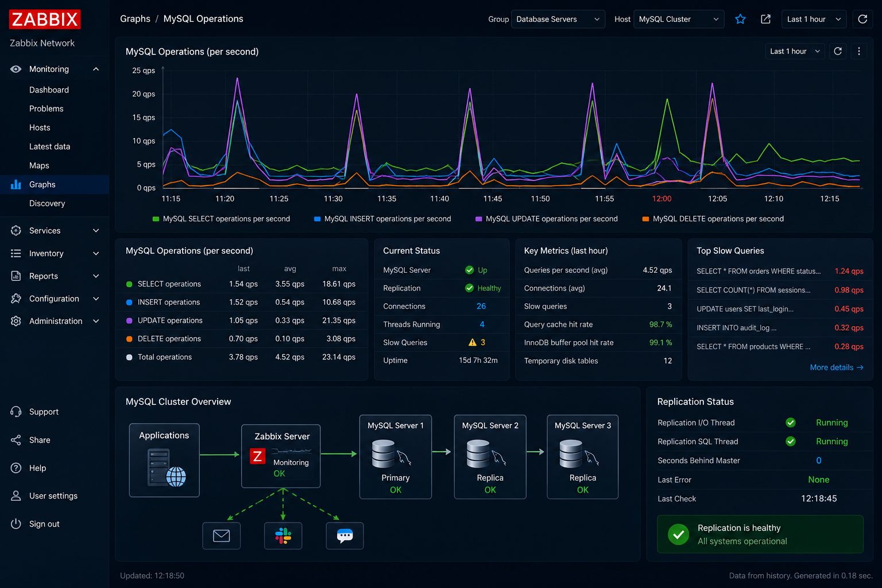The width and height of the screenshot is (882, 588).
Task: Open Problems in the Monitoring menu
Action: (x=47, y=109)
